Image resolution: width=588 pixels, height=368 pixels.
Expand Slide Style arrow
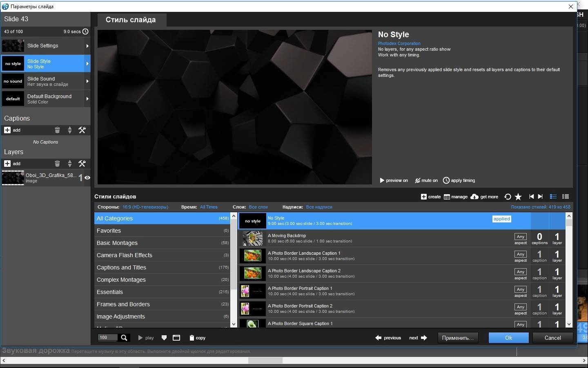87,63
